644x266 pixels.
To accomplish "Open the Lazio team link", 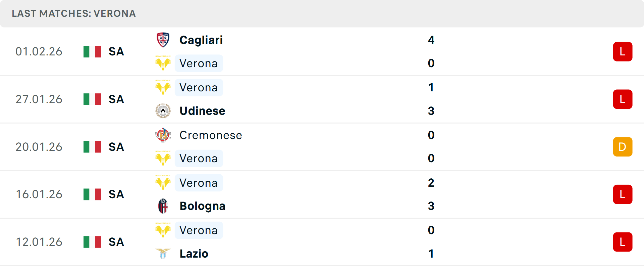I will pos(194,254).
